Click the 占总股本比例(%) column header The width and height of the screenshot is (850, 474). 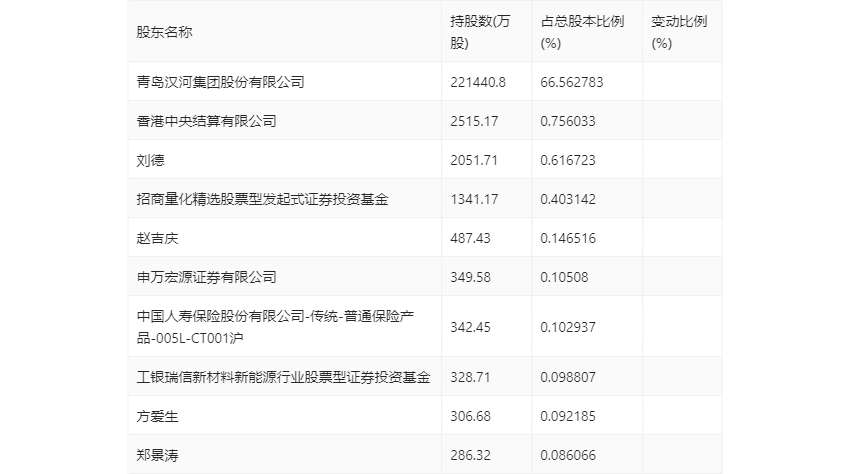pos(582,32)
